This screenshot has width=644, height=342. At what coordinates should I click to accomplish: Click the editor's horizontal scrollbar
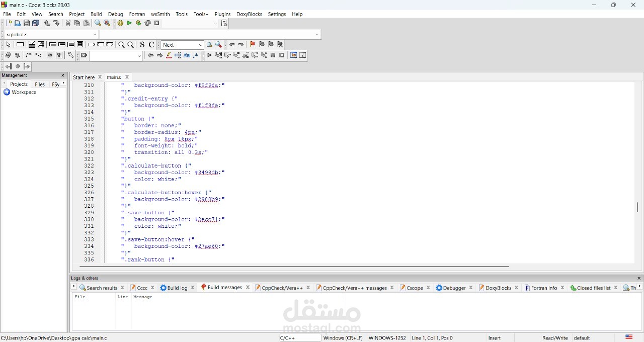point(294,267)
